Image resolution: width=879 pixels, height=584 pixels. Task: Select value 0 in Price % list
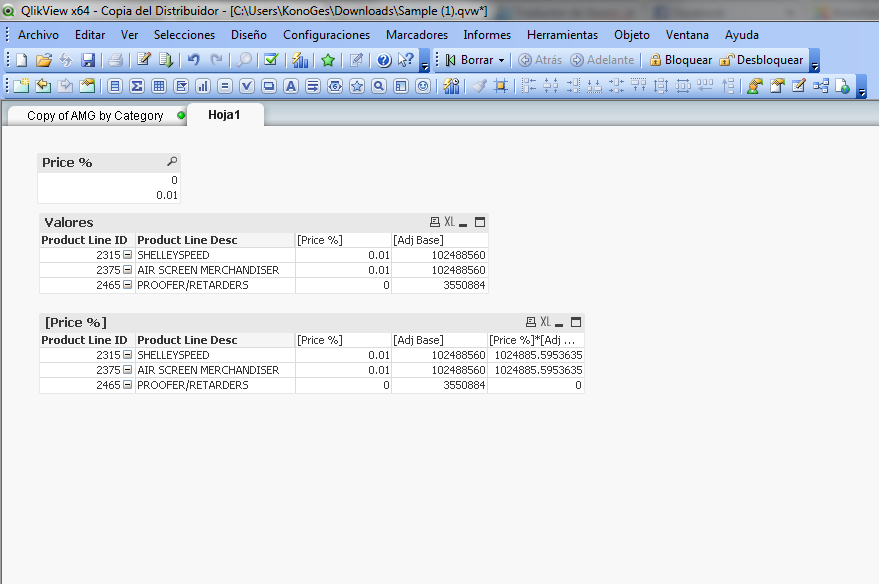point(109,180)
